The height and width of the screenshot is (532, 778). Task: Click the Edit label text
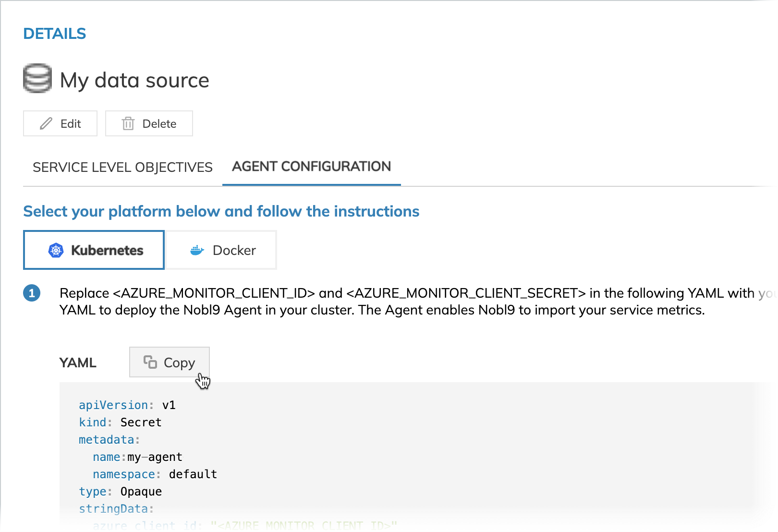[x=71, y=124]
